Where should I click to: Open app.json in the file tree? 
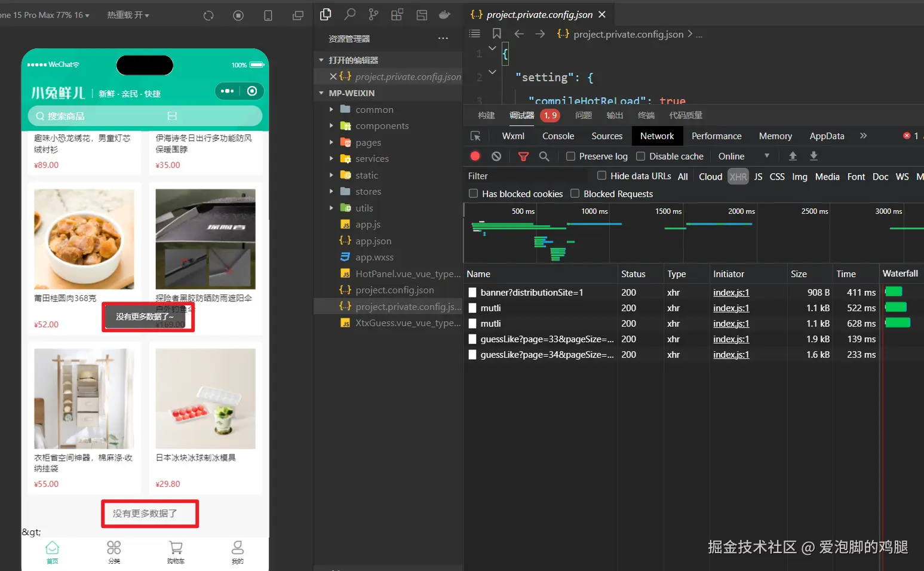point(373,241)
